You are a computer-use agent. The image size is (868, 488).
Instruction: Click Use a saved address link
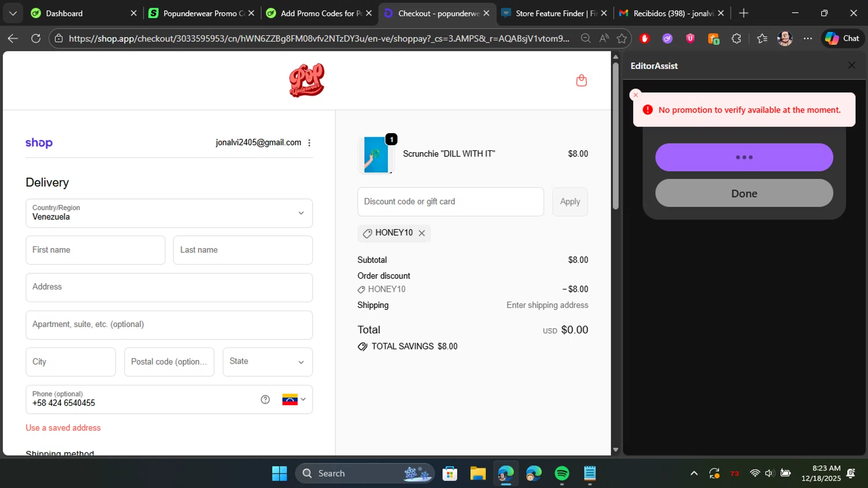63,428
